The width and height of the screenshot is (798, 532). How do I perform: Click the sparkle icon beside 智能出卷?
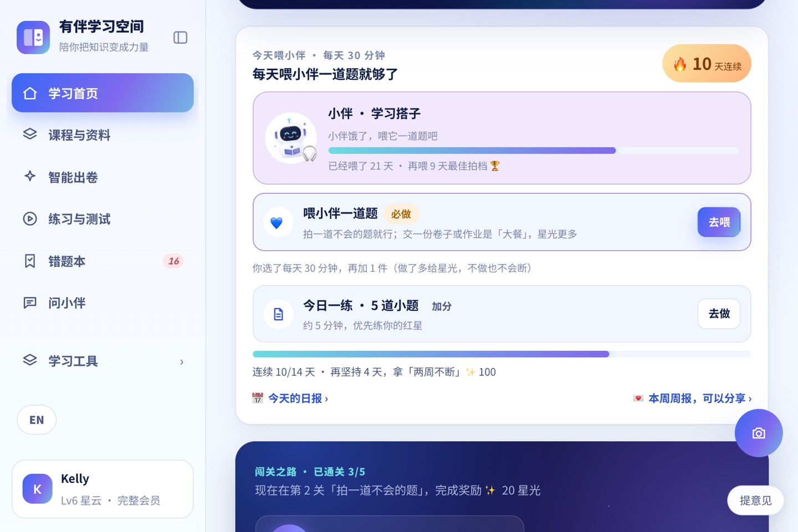pyautogui.click(x=30, y=177)
